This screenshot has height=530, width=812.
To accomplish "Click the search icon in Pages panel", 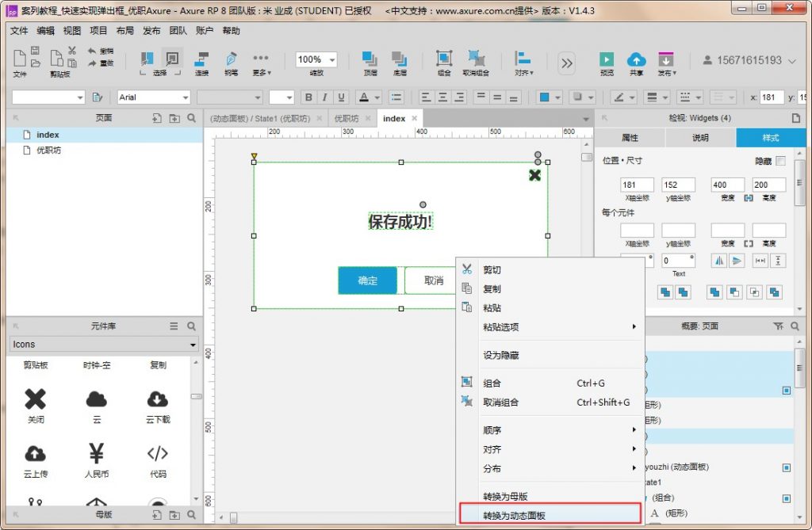I will [x=191, y=118].
